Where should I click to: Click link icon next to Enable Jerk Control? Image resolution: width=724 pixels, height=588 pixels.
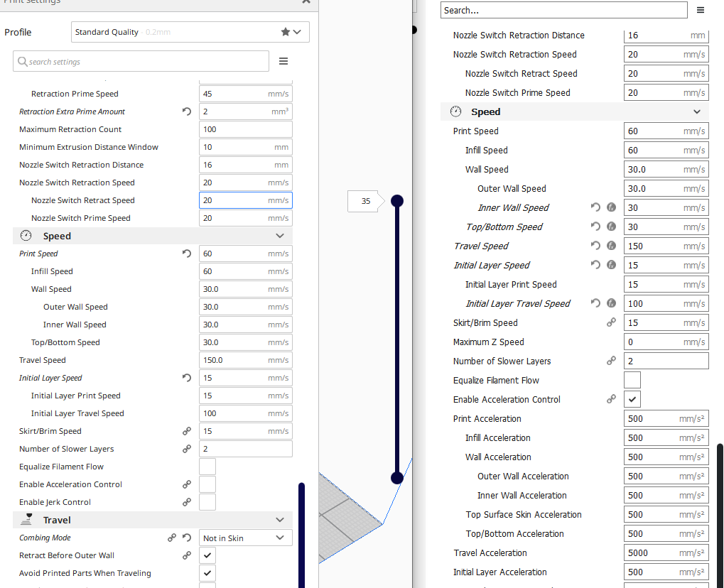pos(187,502)
